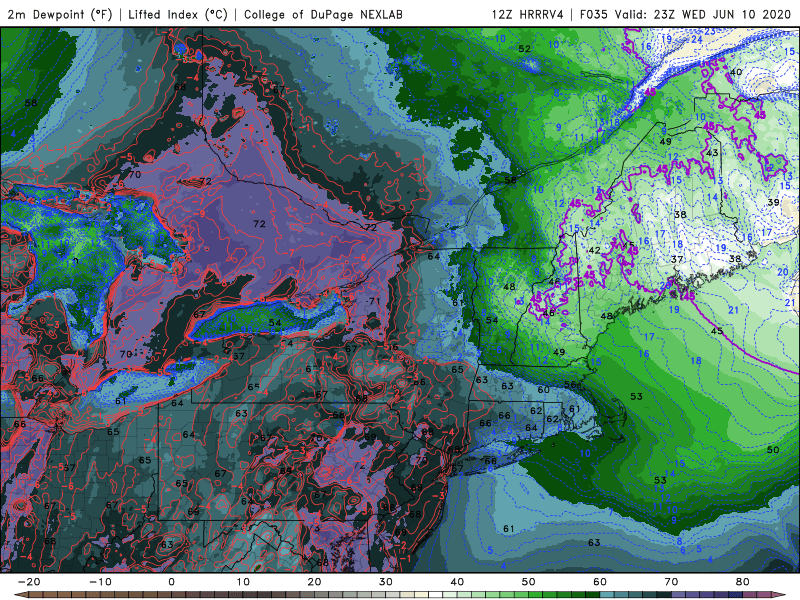
Task: Click the 30 tick label on the color scale
Action: [386, 581]
